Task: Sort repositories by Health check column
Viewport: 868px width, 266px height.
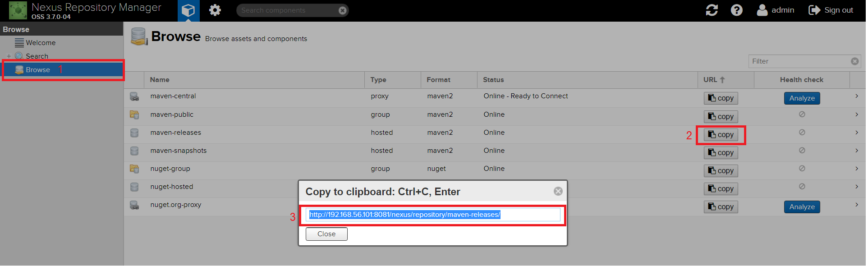Action: tap(802, 80)
